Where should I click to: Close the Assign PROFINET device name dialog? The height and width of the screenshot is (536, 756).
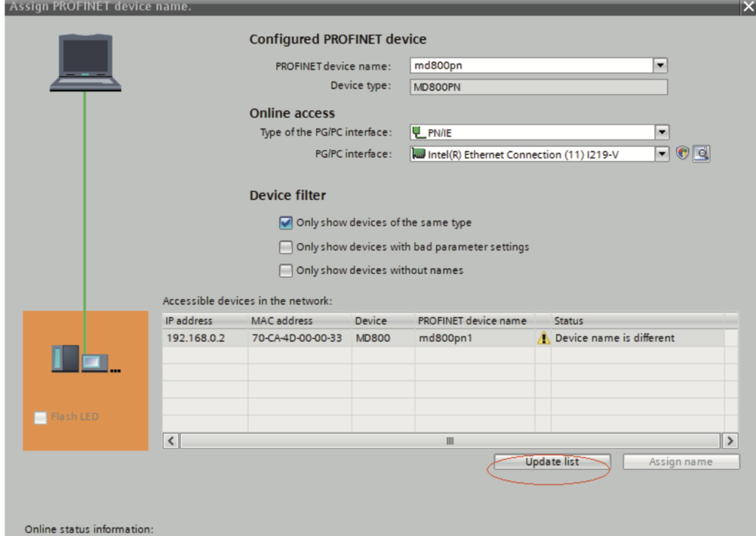pyautogui.click(x=747, y=7)
